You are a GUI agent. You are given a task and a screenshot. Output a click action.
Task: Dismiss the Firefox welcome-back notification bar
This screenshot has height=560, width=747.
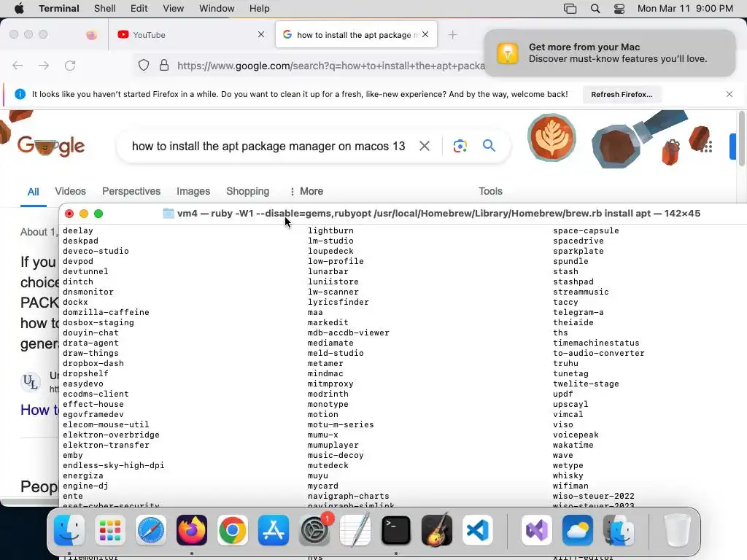(729, 94)
